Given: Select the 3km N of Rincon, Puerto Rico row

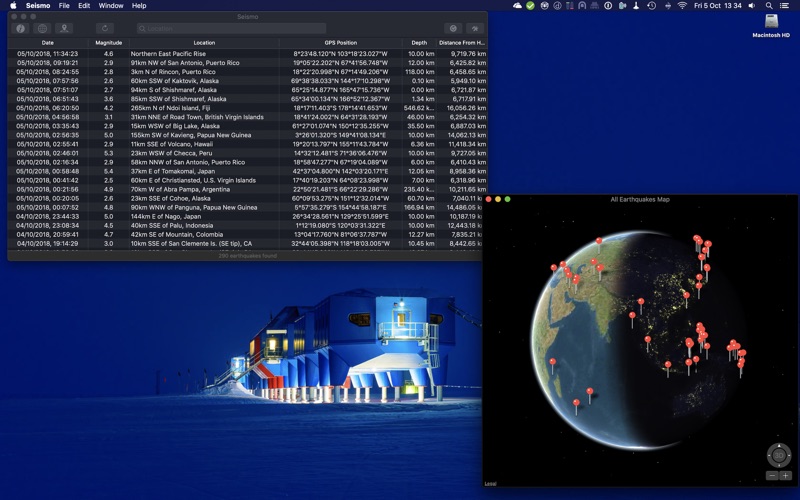Looking at the screenshot, I should [247, 72].
